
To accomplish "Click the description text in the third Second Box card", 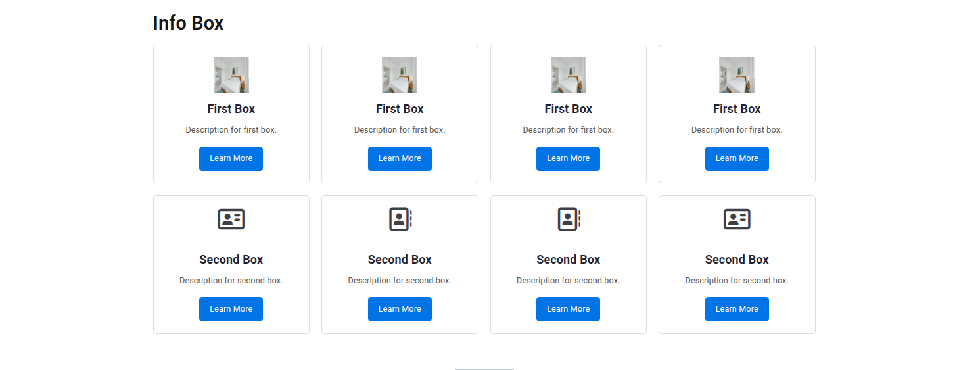I will click(x=569, y=281).
